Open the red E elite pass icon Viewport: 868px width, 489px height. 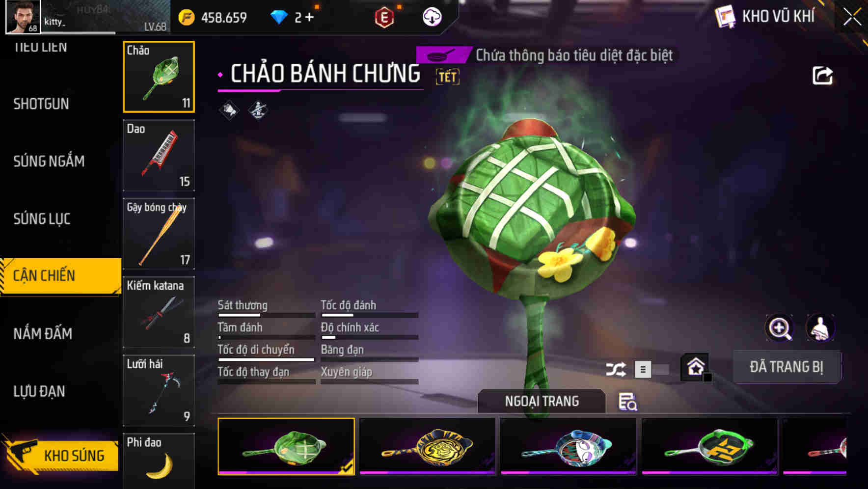pos(384,18)
